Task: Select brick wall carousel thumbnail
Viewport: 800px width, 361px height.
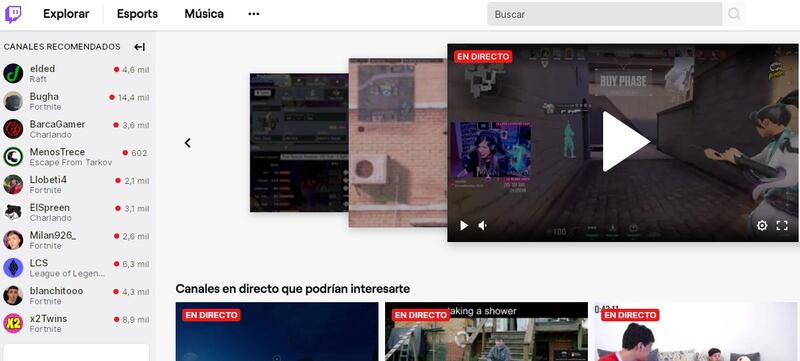Action: pyautogui.click(x=398, y=142)
